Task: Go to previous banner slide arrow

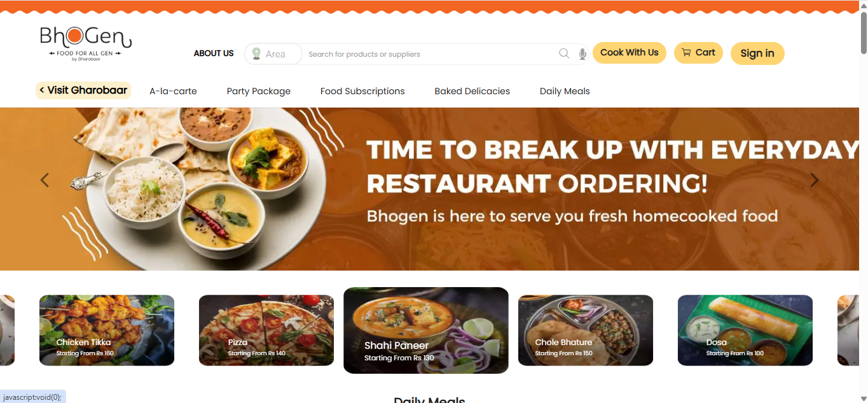Action: point(45,180)
